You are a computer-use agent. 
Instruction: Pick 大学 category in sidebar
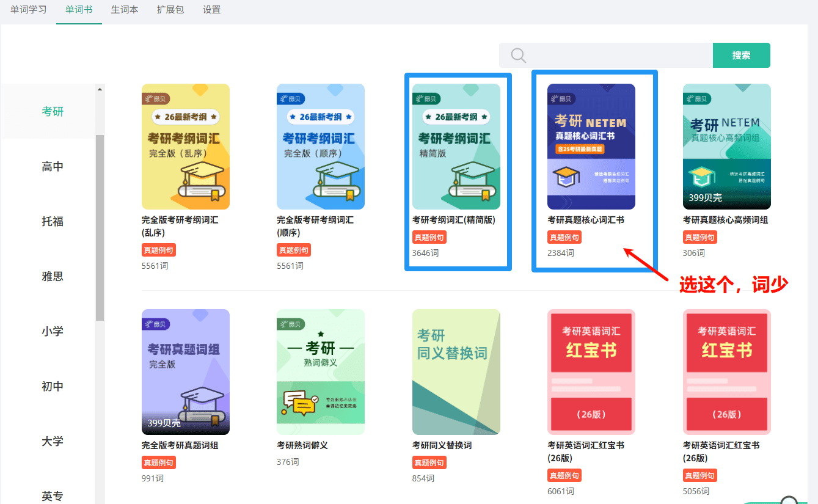click(x=53, y=441)
